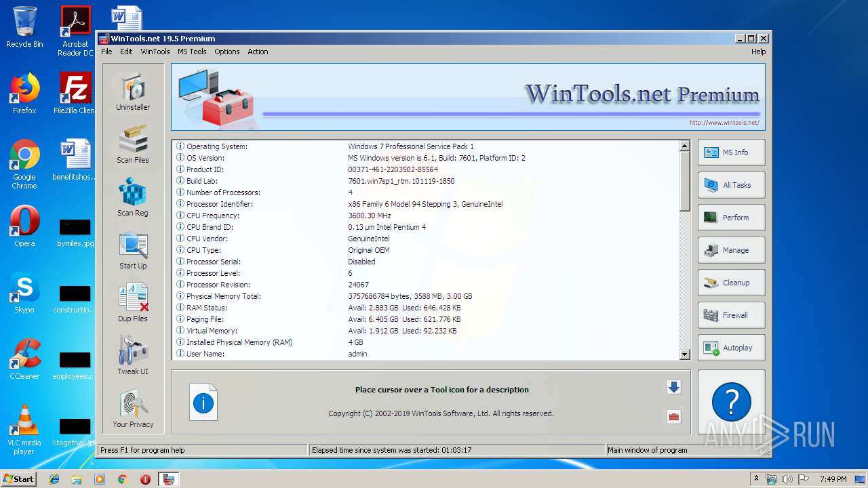
Task: Visit the http://www.wintools.net/ link
Action: tap(724, 123)
